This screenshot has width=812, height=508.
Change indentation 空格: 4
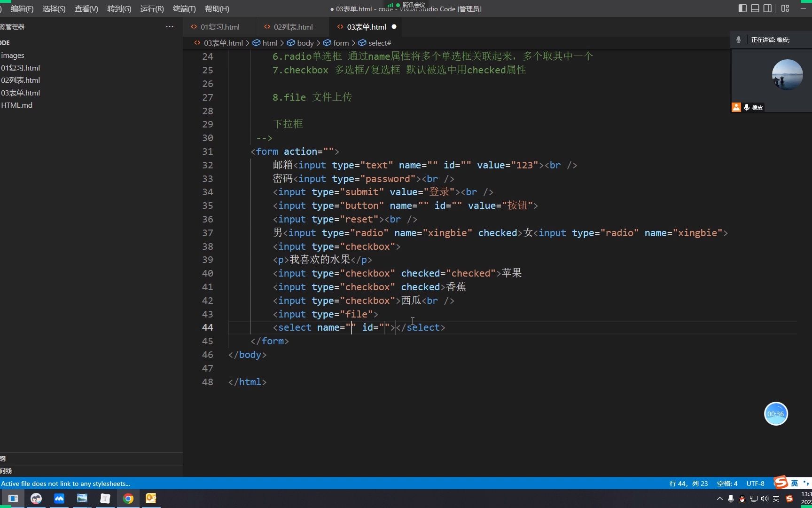727,484
